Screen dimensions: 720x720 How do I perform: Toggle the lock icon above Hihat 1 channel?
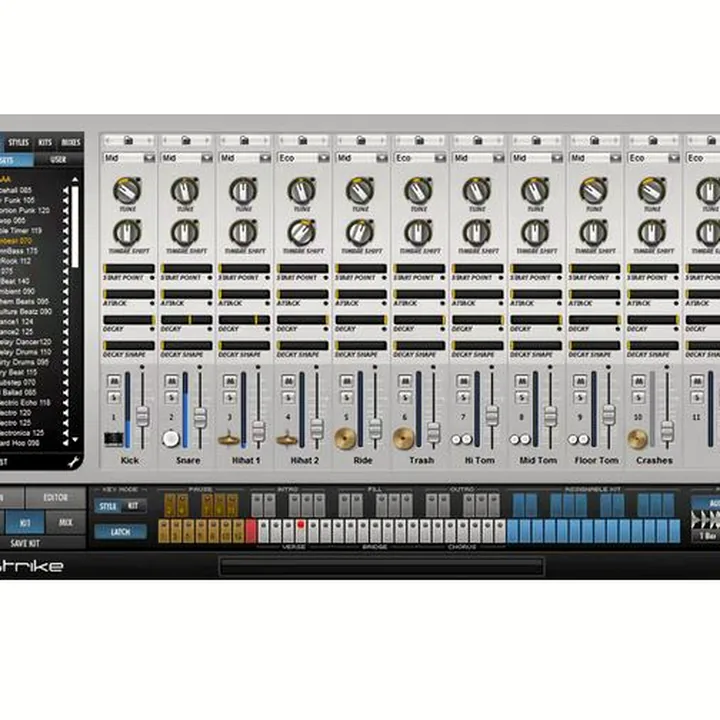(x=244, y=141)
